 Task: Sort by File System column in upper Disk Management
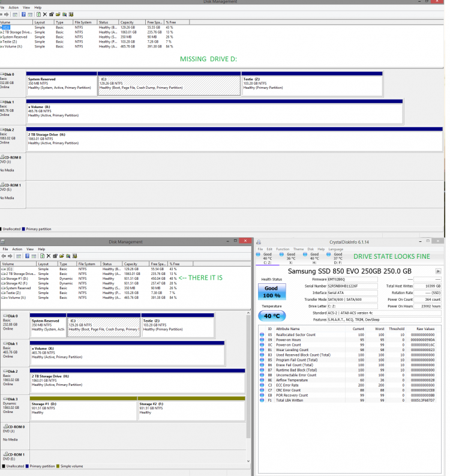85,22
